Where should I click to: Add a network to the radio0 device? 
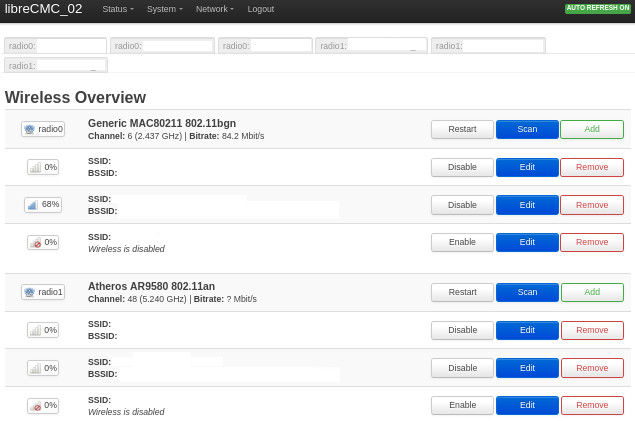pos(592,130)
